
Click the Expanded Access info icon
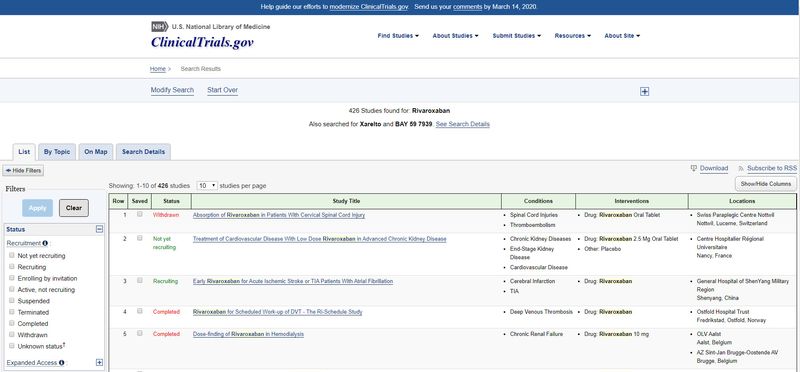(61, 363)
